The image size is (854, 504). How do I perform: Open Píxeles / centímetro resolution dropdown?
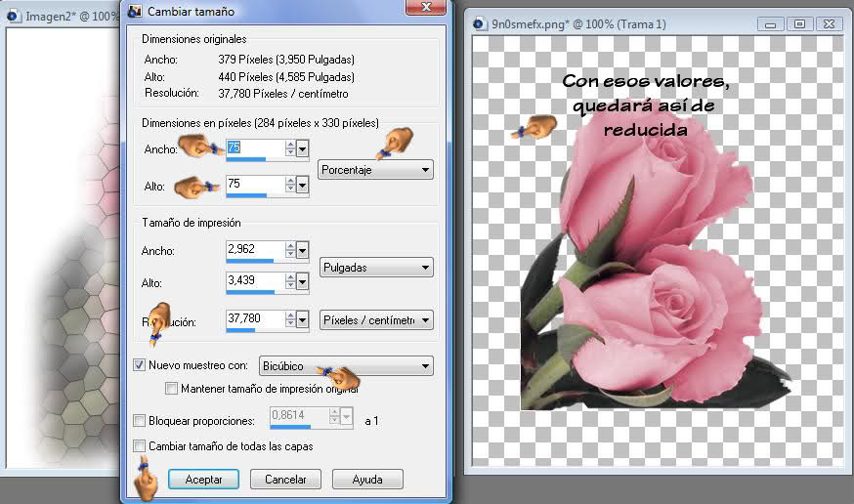[376, 320]
